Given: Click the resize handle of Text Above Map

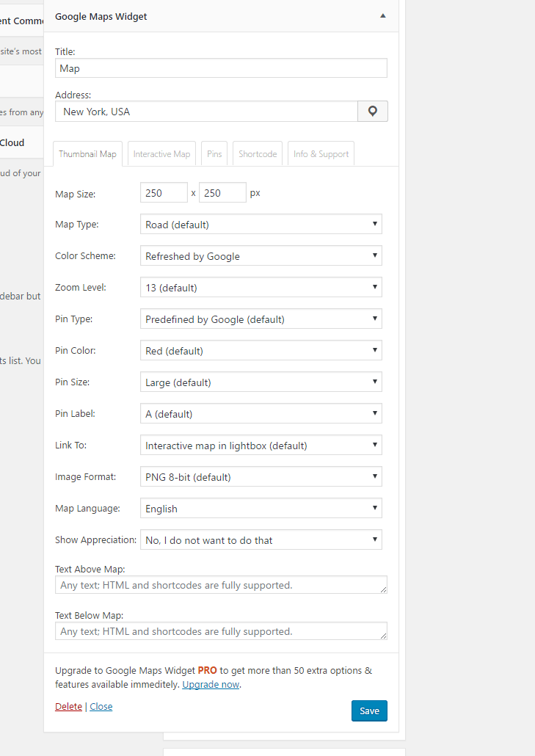Looking at the screenshot, I should pos(384,589).
